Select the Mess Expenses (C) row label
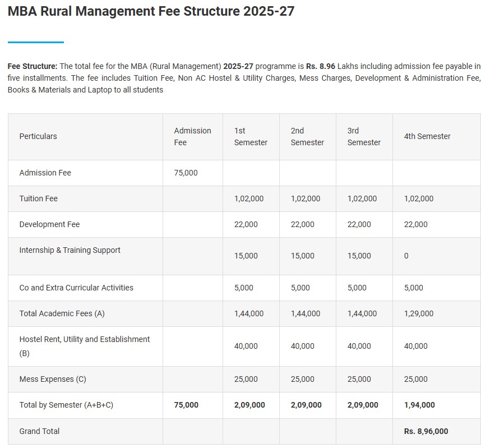 click(53, 379)
